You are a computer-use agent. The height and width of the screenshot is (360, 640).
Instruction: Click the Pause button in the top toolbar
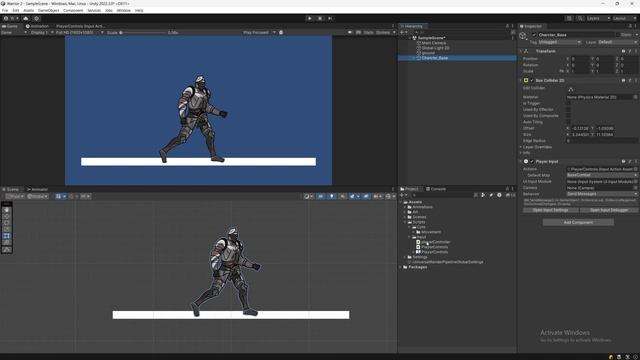320,18
